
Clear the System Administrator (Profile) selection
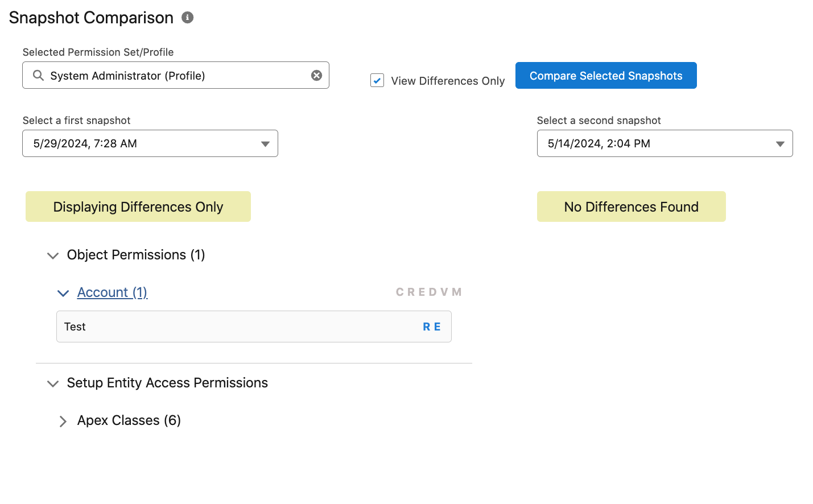click(x=316, y=76)
